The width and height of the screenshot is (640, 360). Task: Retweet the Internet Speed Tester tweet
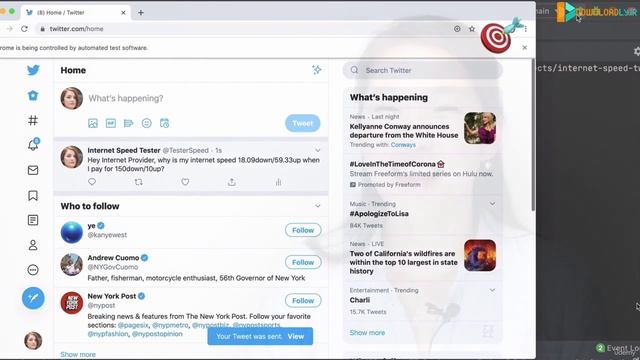click(139, 182)
